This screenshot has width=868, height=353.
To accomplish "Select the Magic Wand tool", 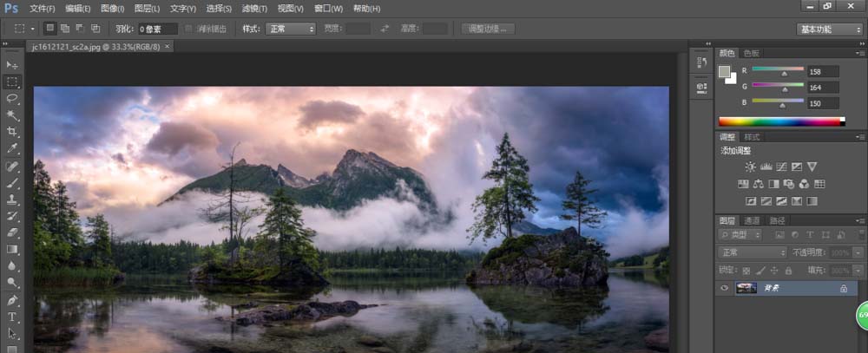I will [12, 115].
